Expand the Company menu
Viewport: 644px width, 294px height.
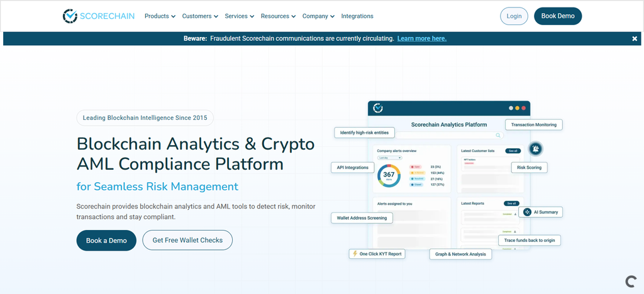318,16
